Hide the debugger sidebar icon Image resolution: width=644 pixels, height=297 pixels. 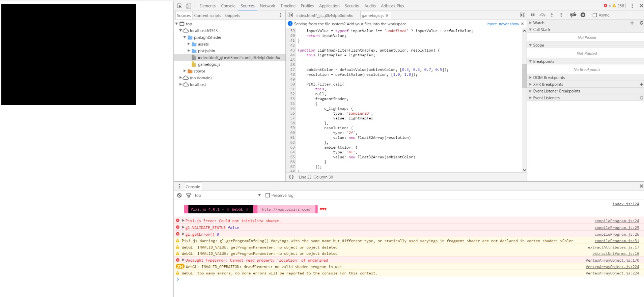(523, 15)
